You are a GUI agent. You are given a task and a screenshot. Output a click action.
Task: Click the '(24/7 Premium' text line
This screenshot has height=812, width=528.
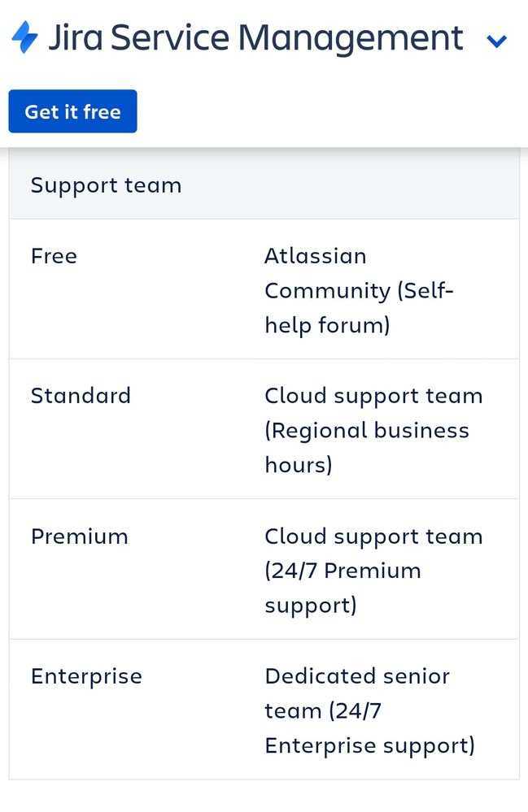343,571
